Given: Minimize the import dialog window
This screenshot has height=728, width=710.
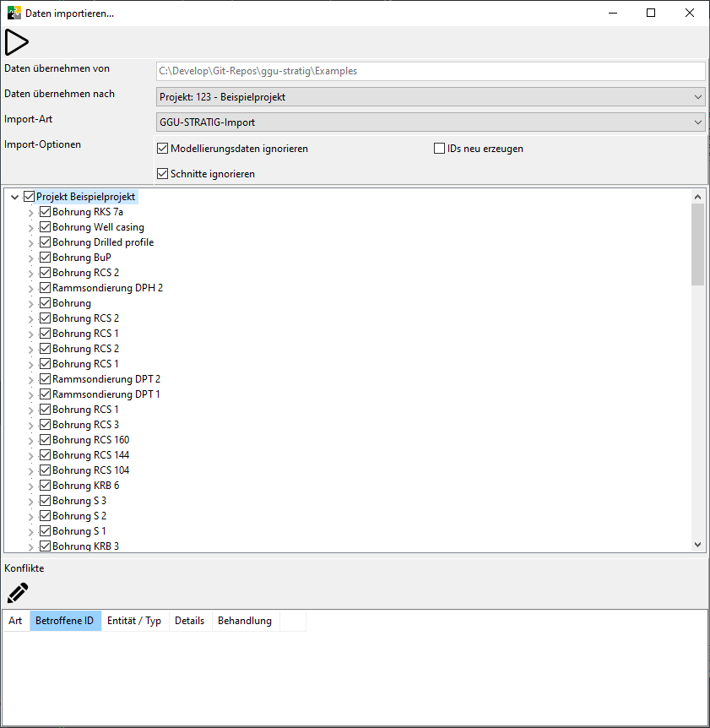Looking at the screenshot, I should [x=612, y=13].
